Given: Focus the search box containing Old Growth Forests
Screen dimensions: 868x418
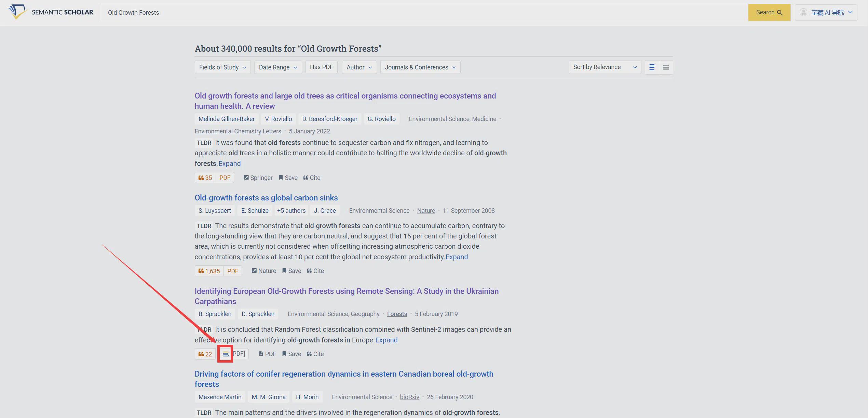Looking at the screenshot, I should coord(424,12).
